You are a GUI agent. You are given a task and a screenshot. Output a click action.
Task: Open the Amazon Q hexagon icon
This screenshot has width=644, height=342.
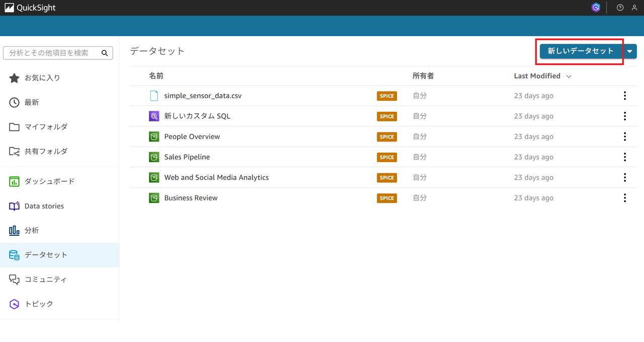click(x=596, y=8)
